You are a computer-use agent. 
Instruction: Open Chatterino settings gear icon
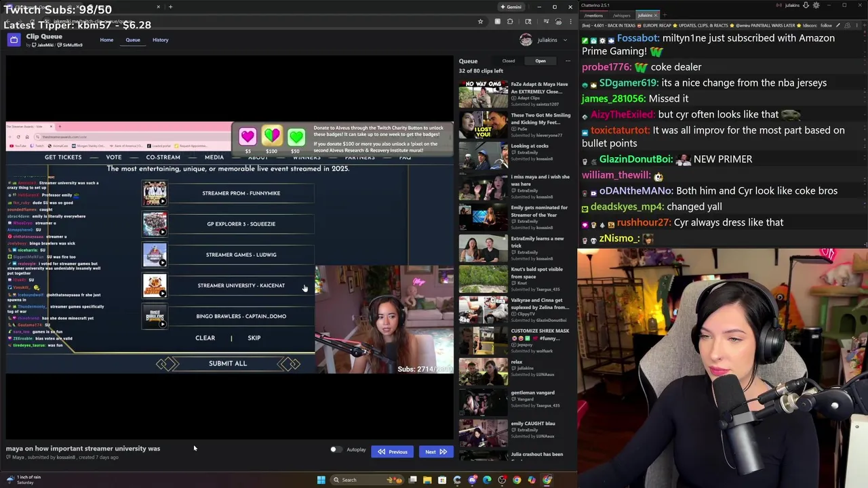[816, 5]
